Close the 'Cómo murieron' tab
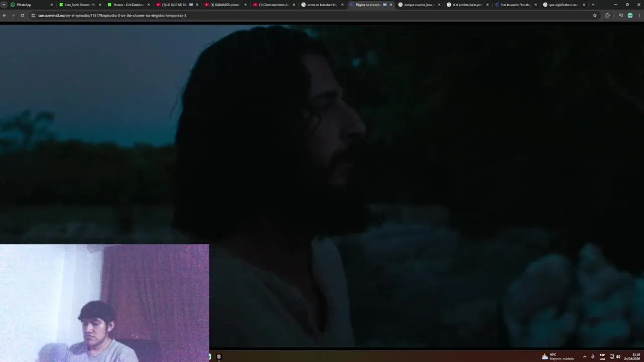The width and height of the screenshot is (644, 362). pyautogui.click(x=294, y=5)
